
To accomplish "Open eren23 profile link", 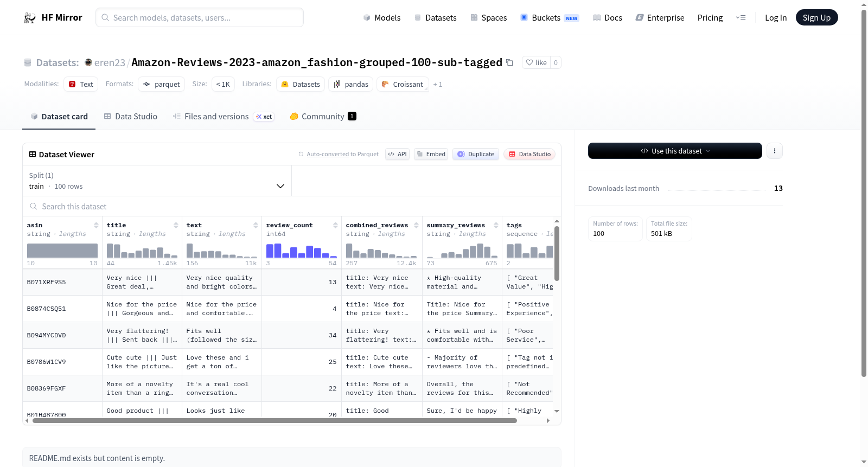I will 110,63.
